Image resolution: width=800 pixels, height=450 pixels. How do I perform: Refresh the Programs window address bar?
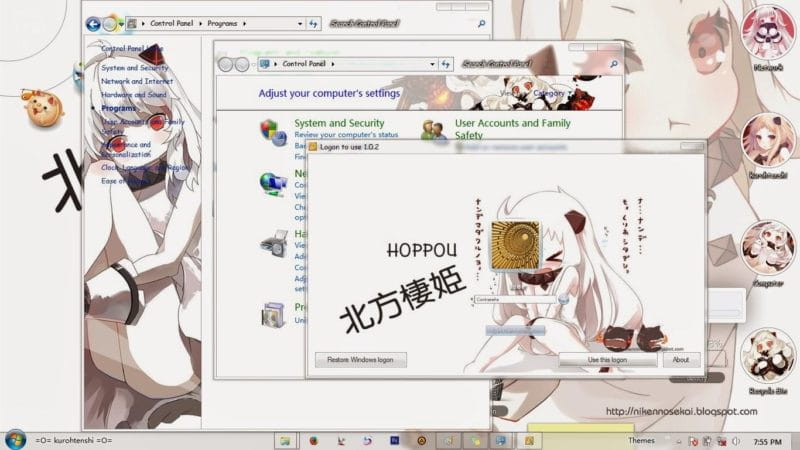pos(313,23)
